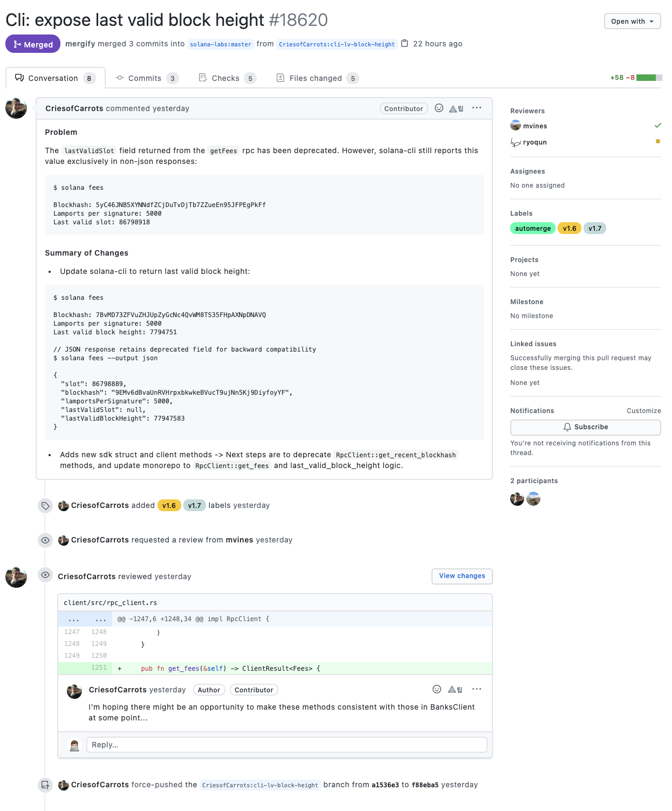Open reviewer mvines profile
Image resolution: width=672 pixels, height=811 pixels.
(535, 126)
